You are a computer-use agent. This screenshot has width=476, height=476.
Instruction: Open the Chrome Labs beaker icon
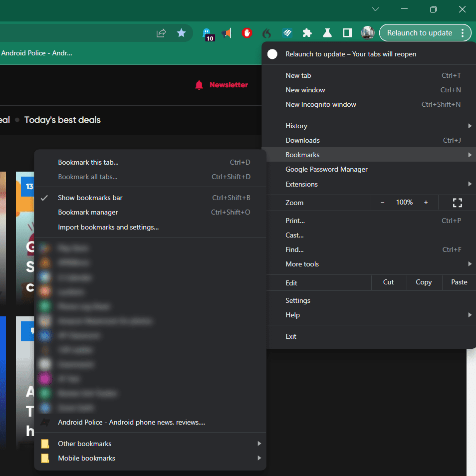pyautogui.click(x=327, y=32)
